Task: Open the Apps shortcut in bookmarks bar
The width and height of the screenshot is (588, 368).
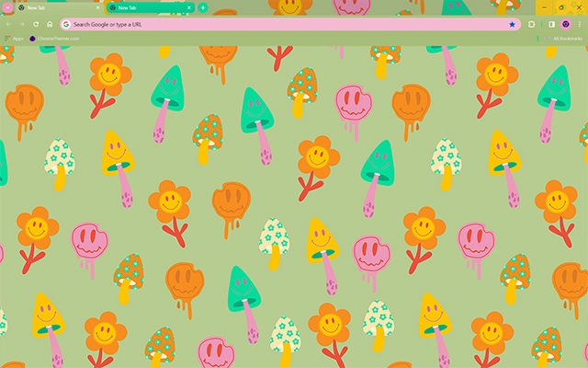Action: 14,39
